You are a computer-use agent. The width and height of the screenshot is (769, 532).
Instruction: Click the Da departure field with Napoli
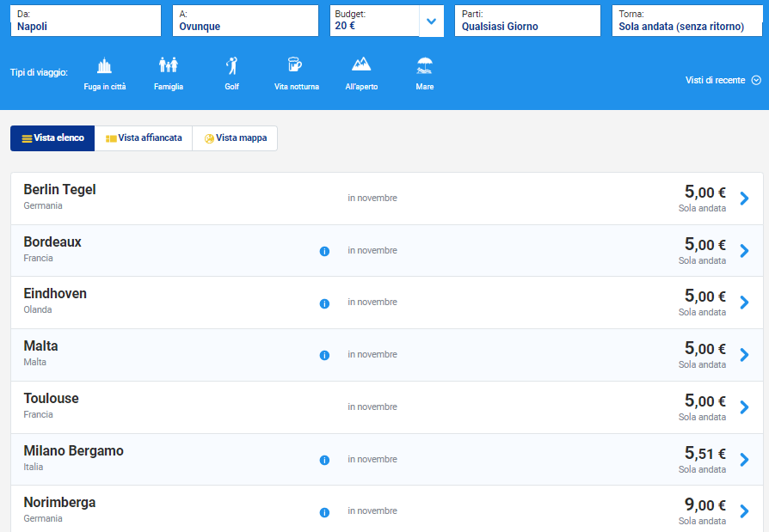point(85,21)
